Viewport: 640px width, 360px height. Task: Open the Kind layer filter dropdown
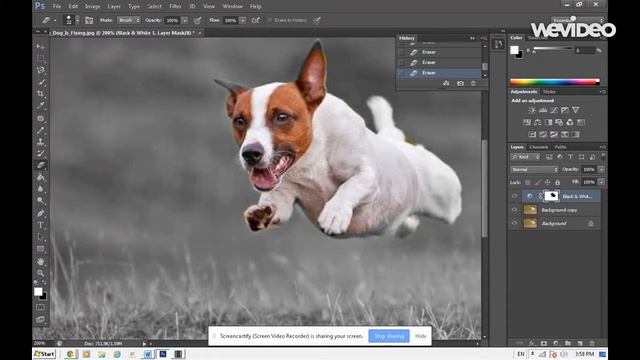click(x=526, y=157)
